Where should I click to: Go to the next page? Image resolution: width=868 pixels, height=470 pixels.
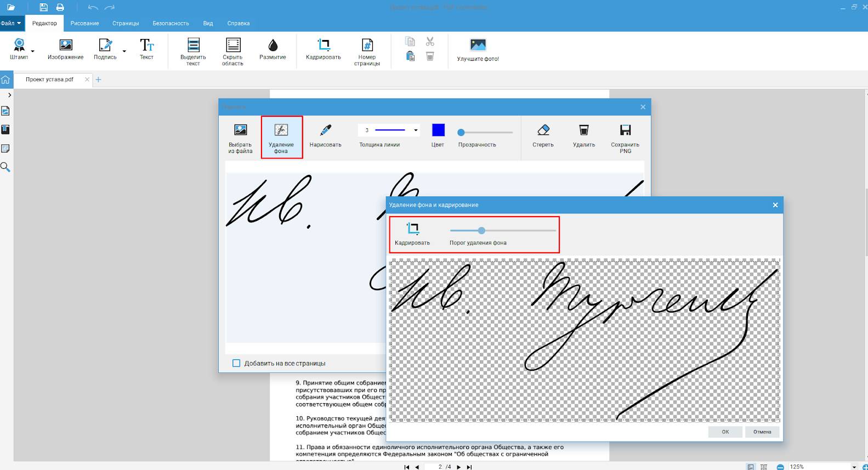[x=459, y=467]
